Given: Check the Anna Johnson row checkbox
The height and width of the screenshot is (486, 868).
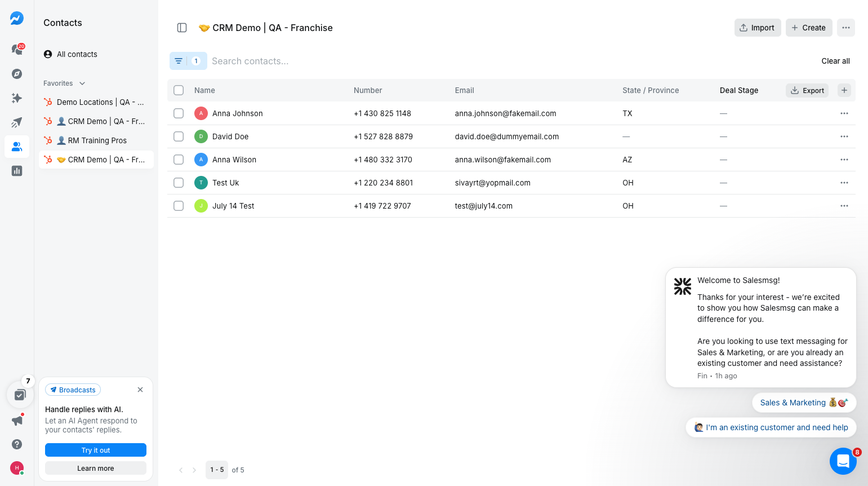Looking at the screenshot, I should click(x=179, y=113).
